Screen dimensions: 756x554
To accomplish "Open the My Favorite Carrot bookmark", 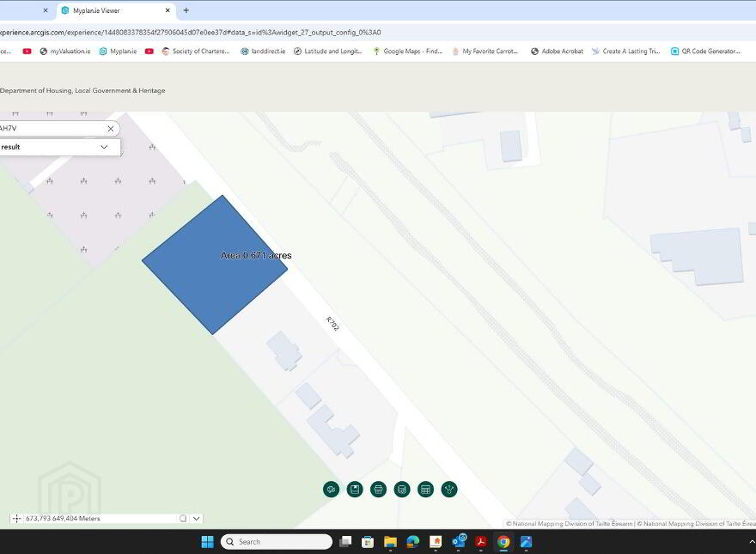I will (x=485, y=52).
